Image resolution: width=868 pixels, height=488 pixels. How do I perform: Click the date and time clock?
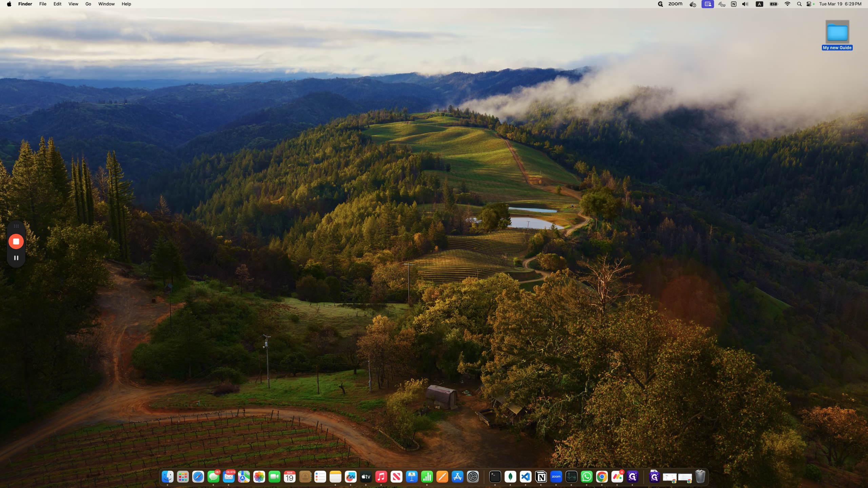[840, 4]
